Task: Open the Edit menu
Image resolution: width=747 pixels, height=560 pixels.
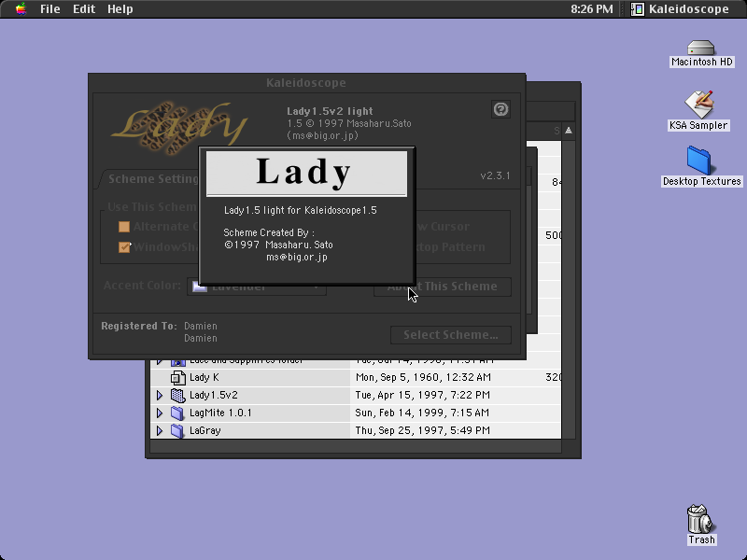Action: pyautogui.click(x=84, y=9)
